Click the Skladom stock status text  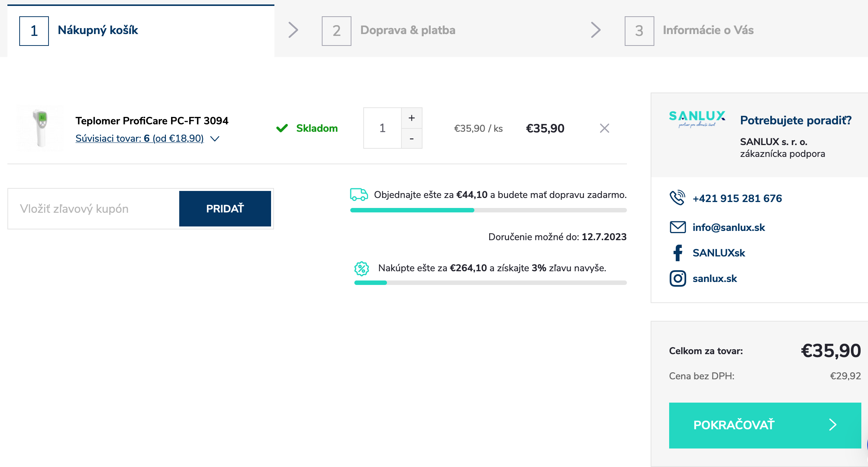317,128
